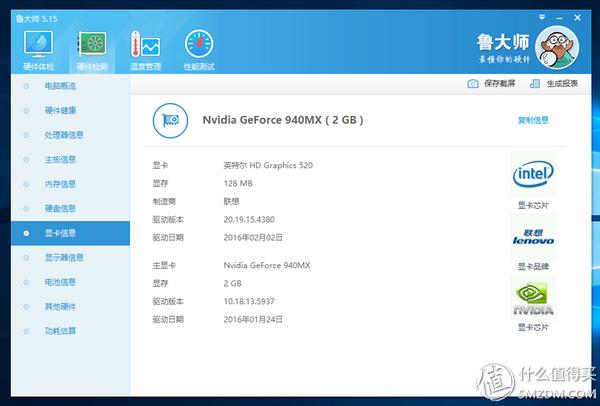Click the 保存截屏 save screenshot button
This screenshot has width=600, height=406.
point(491,84)
